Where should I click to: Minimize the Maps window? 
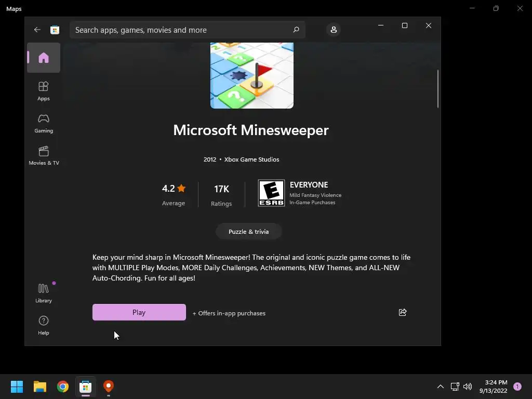(472, 8)
